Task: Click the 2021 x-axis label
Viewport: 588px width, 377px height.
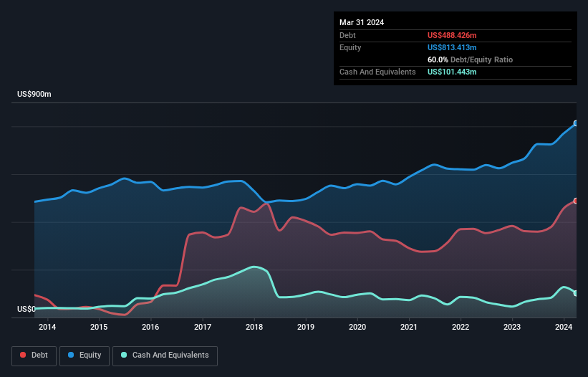Action: click(409, 327)
